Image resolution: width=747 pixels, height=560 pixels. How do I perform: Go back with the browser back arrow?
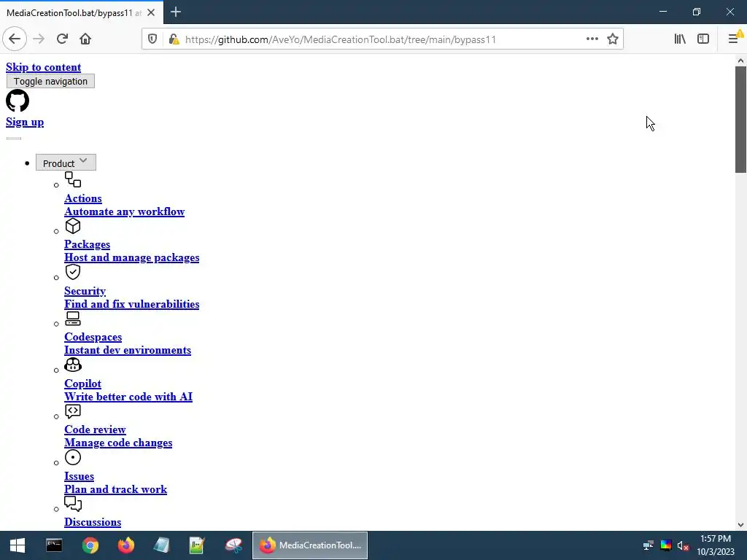(15, 39)
